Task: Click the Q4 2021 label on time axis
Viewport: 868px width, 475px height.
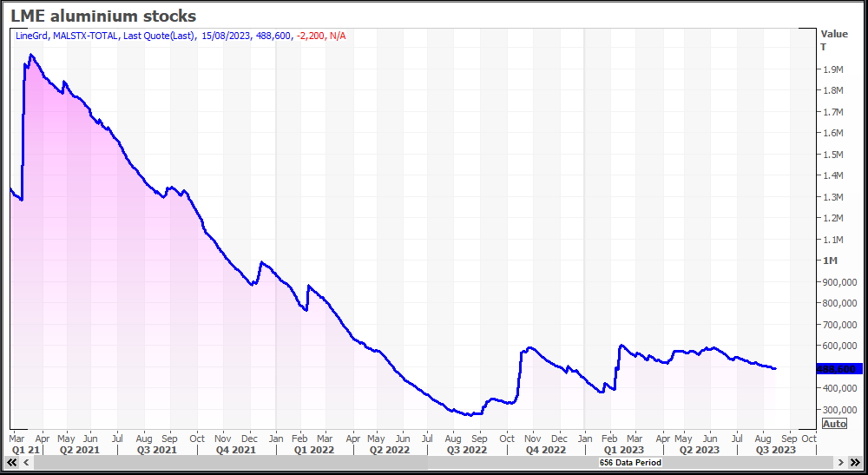Action: coord(235,450)
